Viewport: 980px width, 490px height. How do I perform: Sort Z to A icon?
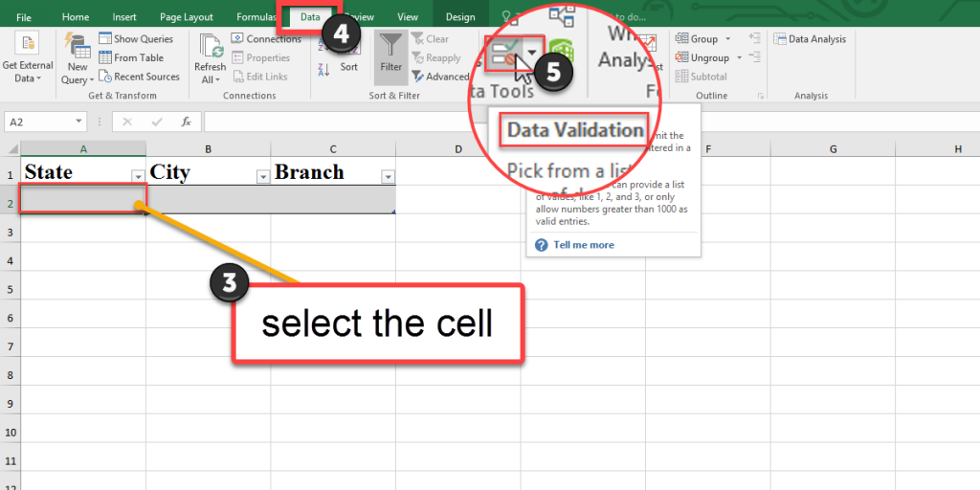pos(323,69)
